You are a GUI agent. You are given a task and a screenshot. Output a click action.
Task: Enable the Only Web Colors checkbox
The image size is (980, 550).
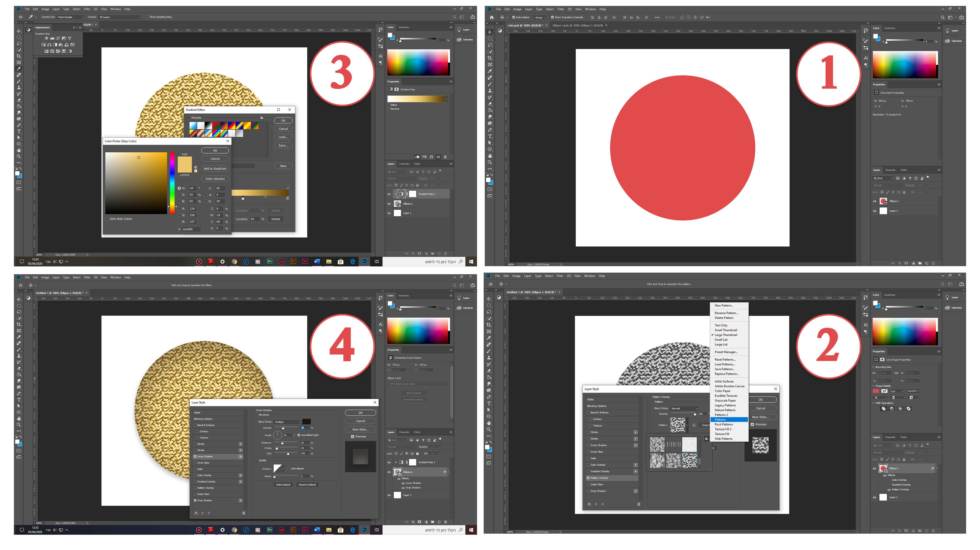[x=107, y=219]
